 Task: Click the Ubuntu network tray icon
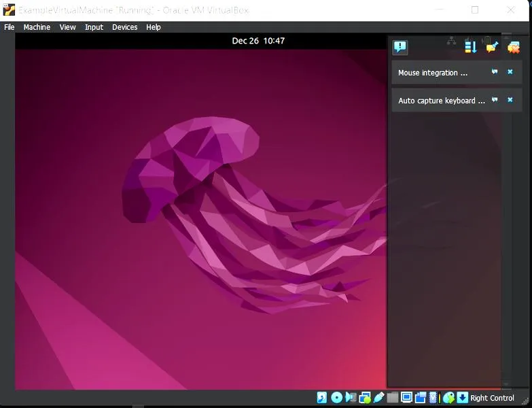(451, 41)
